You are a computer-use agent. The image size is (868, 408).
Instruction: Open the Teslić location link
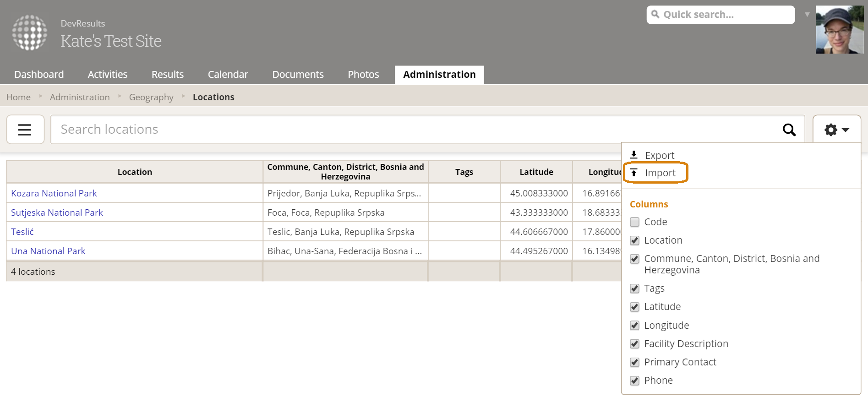(22, 232)
